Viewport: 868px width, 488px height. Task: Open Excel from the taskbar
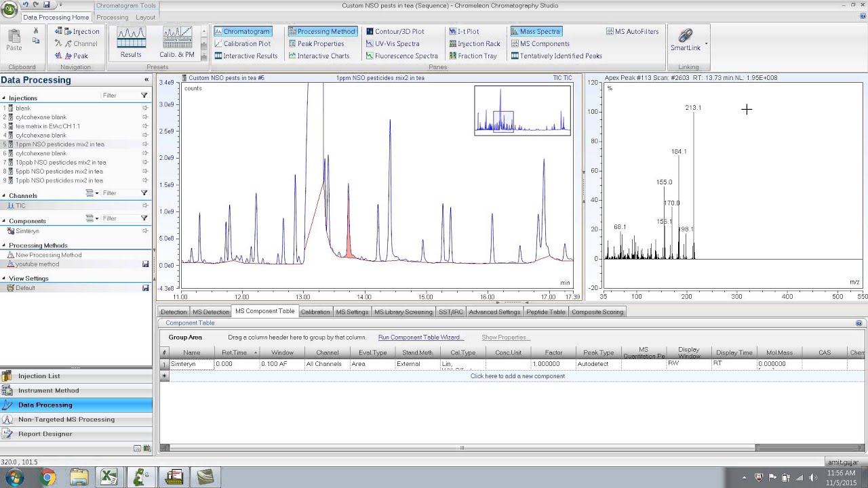109,478
